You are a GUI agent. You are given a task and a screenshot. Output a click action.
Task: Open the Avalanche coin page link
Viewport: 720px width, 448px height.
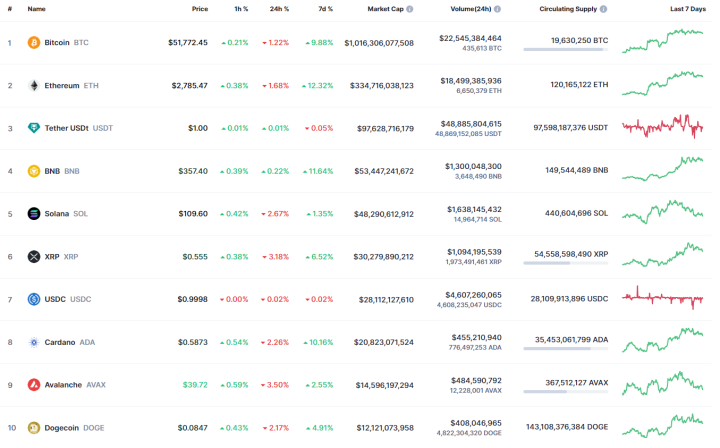click(x=75, y=385)
